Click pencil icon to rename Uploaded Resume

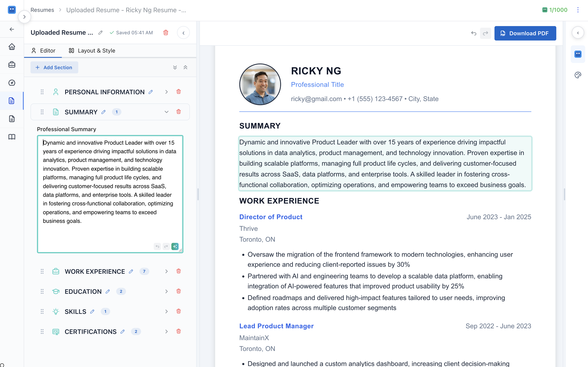pyautogui.click(x=100, y=32)
